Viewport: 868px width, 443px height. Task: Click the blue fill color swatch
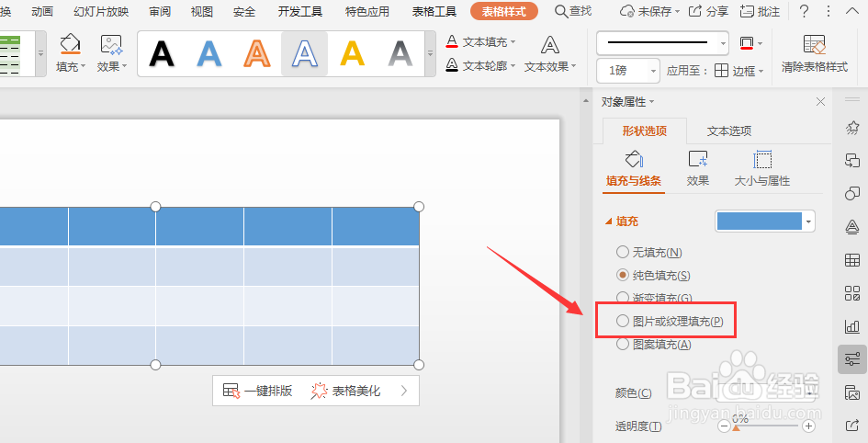[x=759, y=221]
